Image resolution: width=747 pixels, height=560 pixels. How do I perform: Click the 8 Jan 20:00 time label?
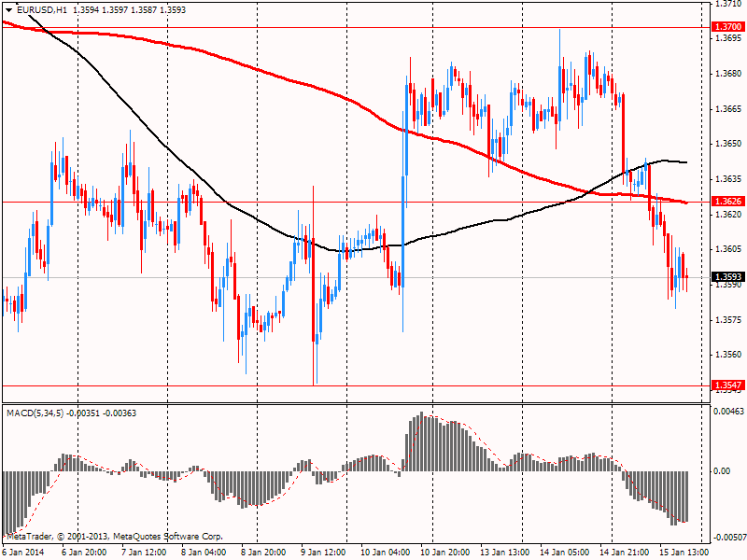point(263,552)
